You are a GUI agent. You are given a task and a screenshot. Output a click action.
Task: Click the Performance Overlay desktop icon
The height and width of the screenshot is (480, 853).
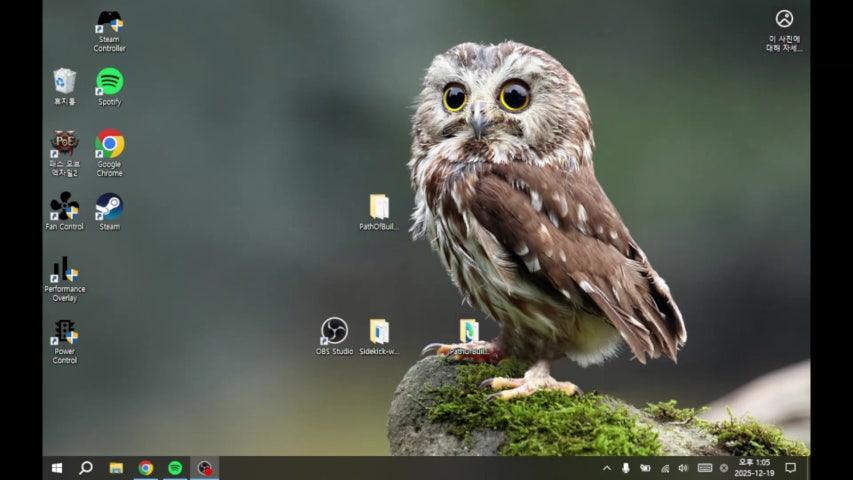click(64, 270)
